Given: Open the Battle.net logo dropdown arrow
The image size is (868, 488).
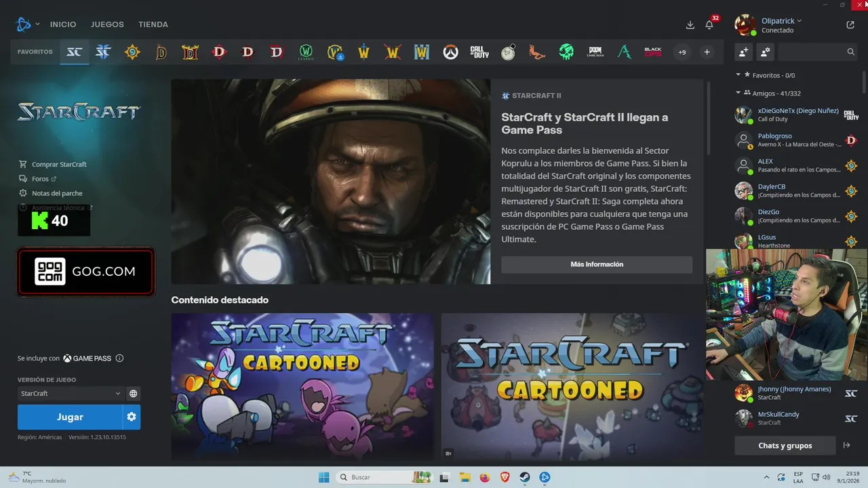Looking at the screenshot, I should (37, 24).
